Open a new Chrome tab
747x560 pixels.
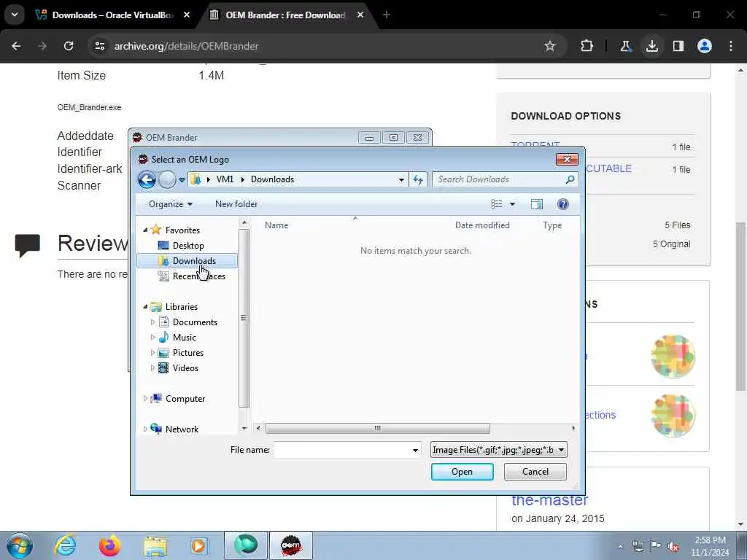pos(387,15)
